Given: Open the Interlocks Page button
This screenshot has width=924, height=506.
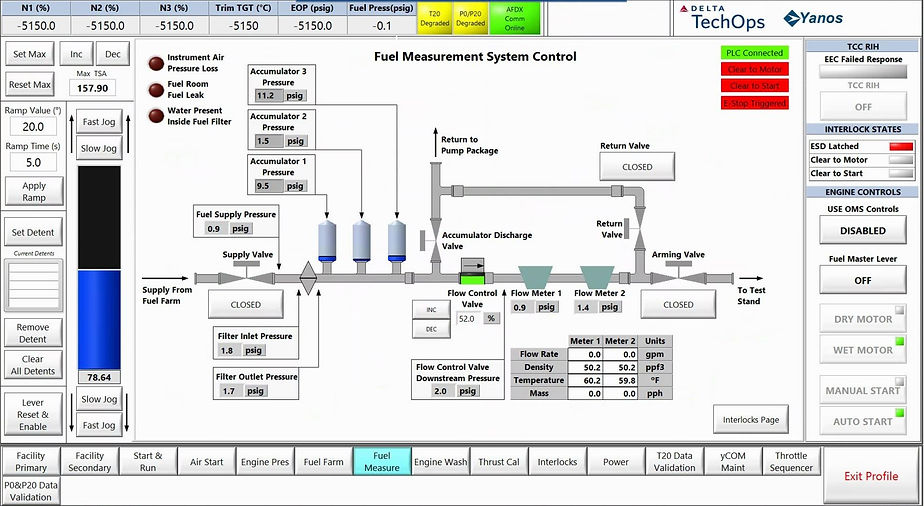Looking at the screenshot, I should pos(751,419).
